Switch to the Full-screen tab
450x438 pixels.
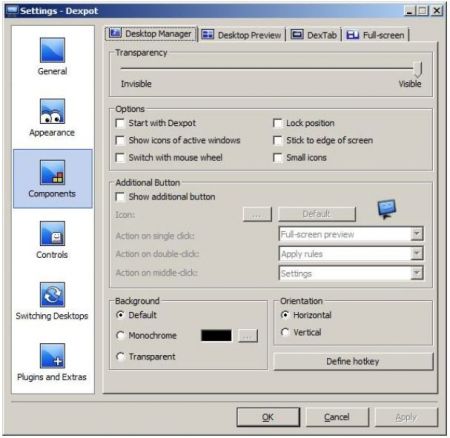(376, 35)
